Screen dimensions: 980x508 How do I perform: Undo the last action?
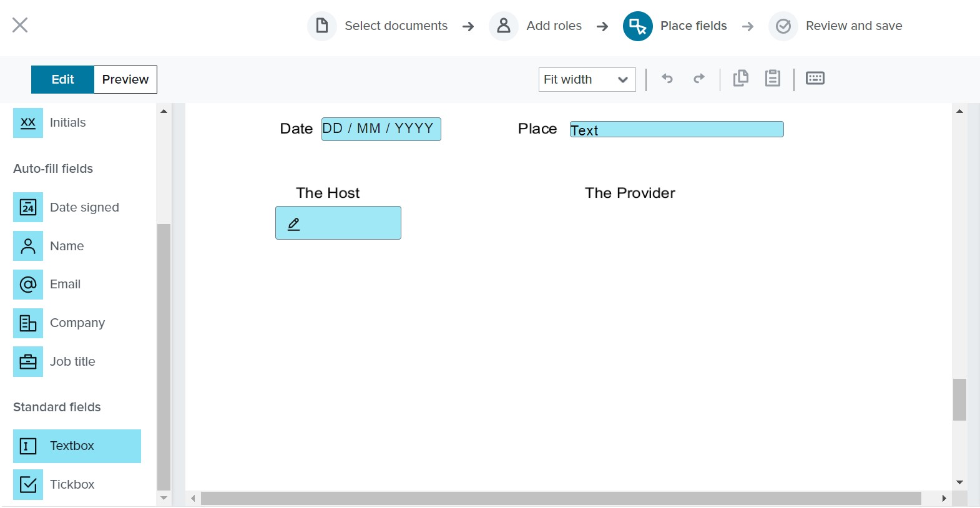[667, 78]
